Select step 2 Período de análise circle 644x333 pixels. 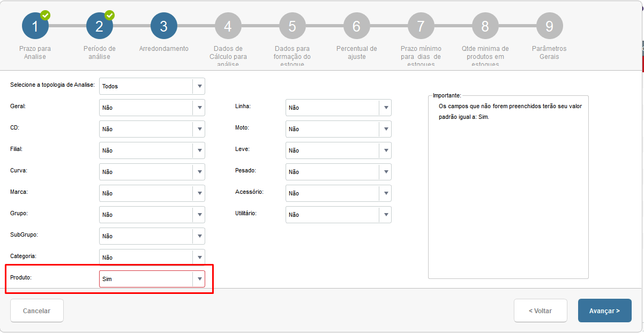[x=99, y=26]
